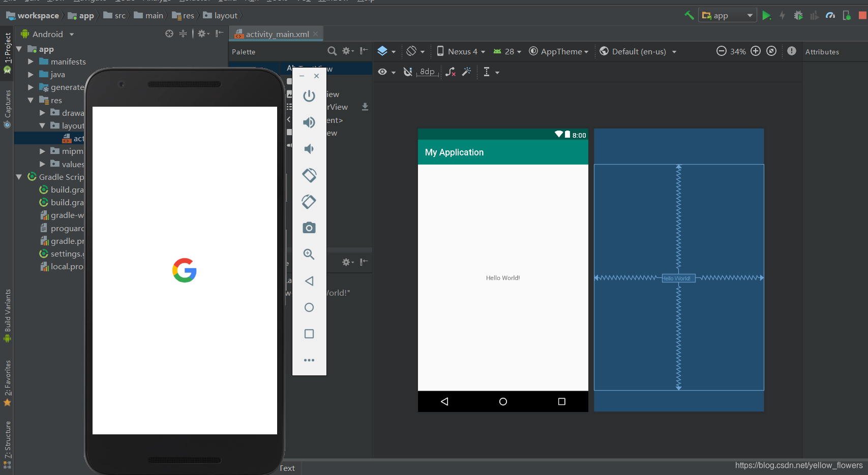868x475 pixels.
Task: Hide the Project tool window
Action: (x=219, y=34)
